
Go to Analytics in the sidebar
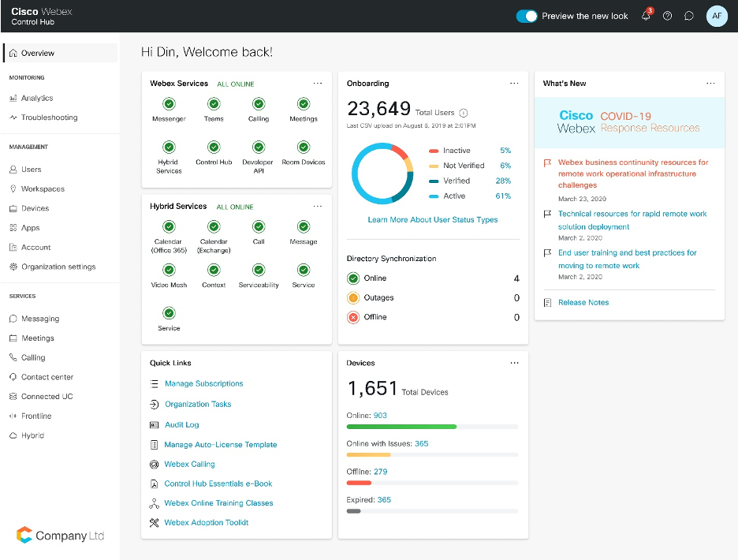[x=37, y=98]
